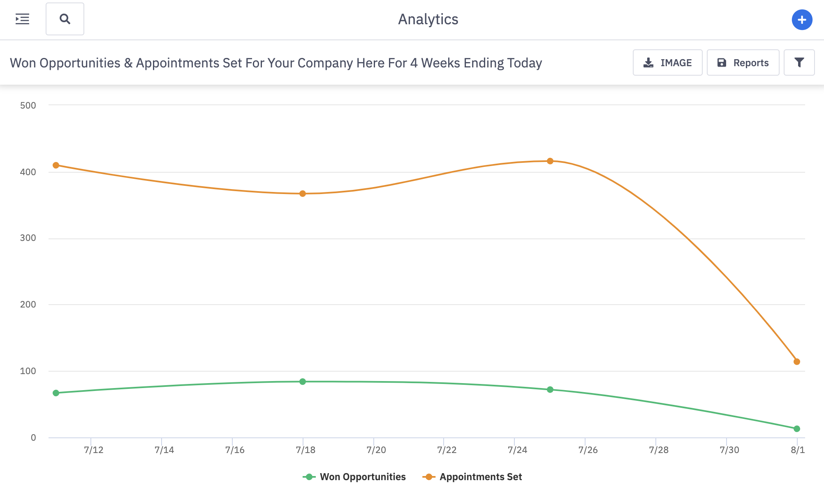Click the Won Opportunities point near 7/25
The width and height of the screenshot is (824, 504).
pyautogui.click(x=550, y=389)
